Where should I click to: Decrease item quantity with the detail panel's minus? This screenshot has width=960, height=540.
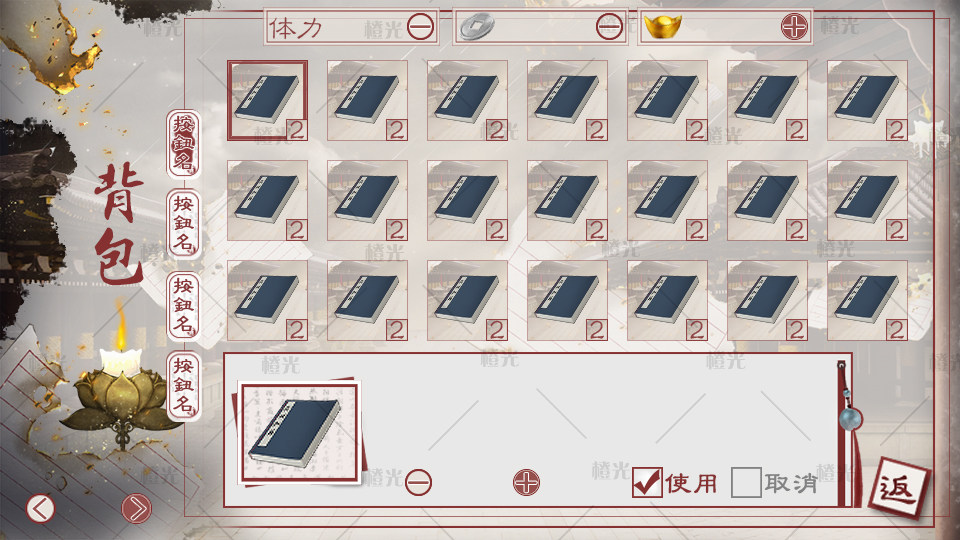coord(419,482)
